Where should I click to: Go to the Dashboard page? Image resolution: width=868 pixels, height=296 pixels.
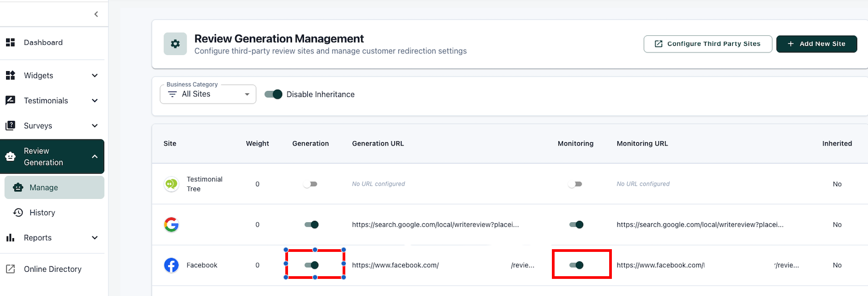(x=43, y=42)
